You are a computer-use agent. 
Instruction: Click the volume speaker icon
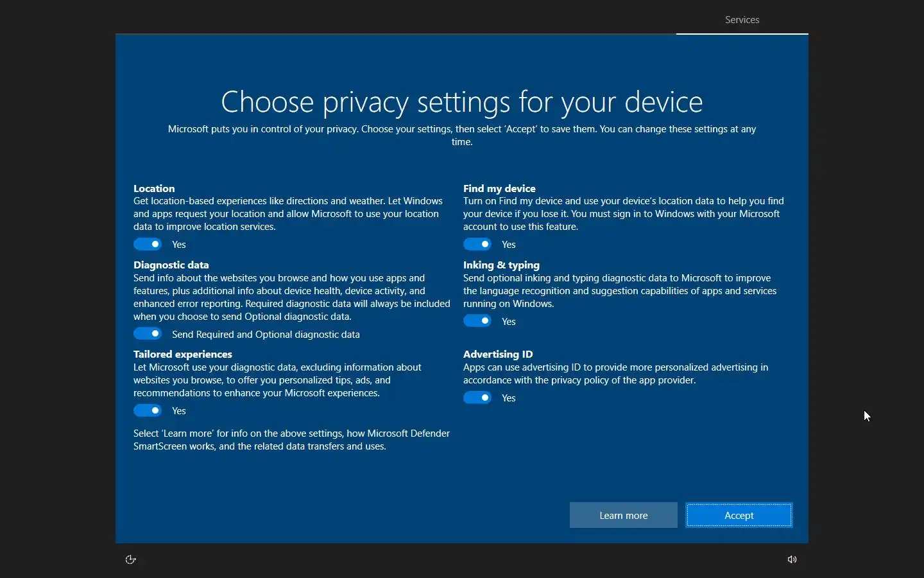tap(792, 559)
